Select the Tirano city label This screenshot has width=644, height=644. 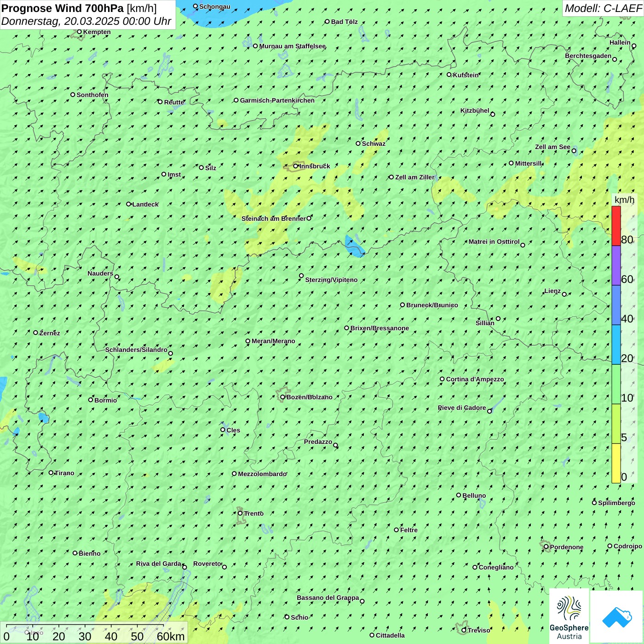coord(64,473)
